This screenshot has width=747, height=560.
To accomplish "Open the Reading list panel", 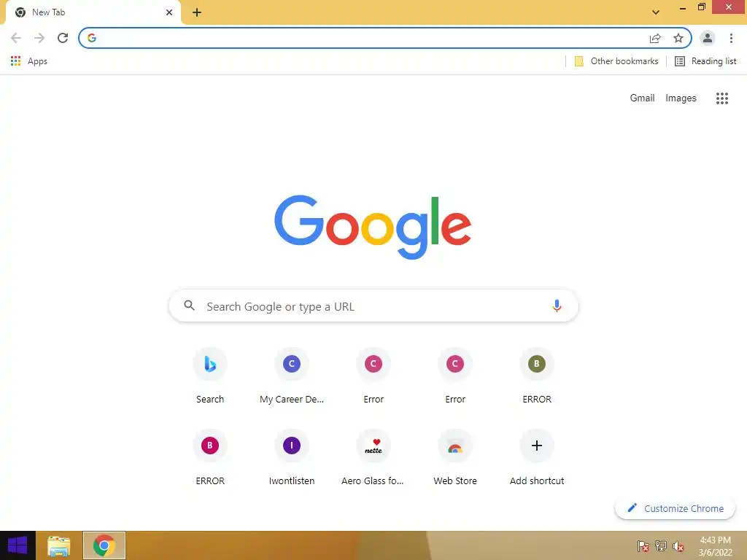I will pyautogui.click(x=705, y=61).
